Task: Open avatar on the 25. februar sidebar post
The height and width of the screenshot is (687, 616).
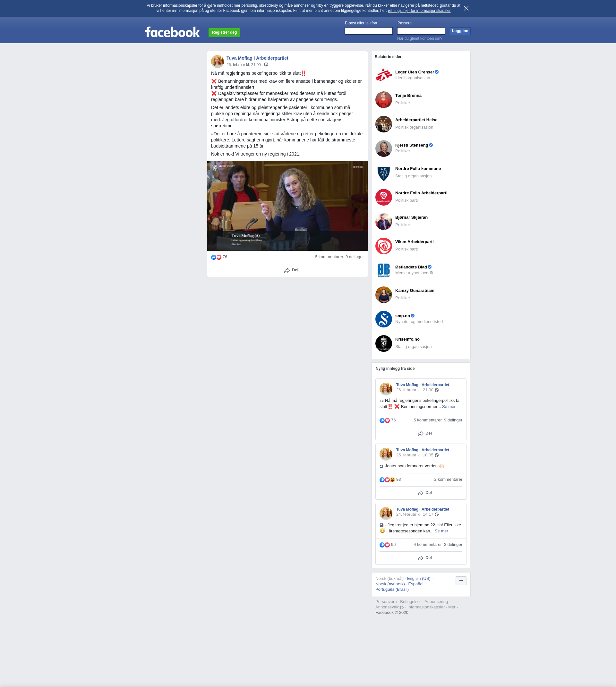Action: point(386,454)
